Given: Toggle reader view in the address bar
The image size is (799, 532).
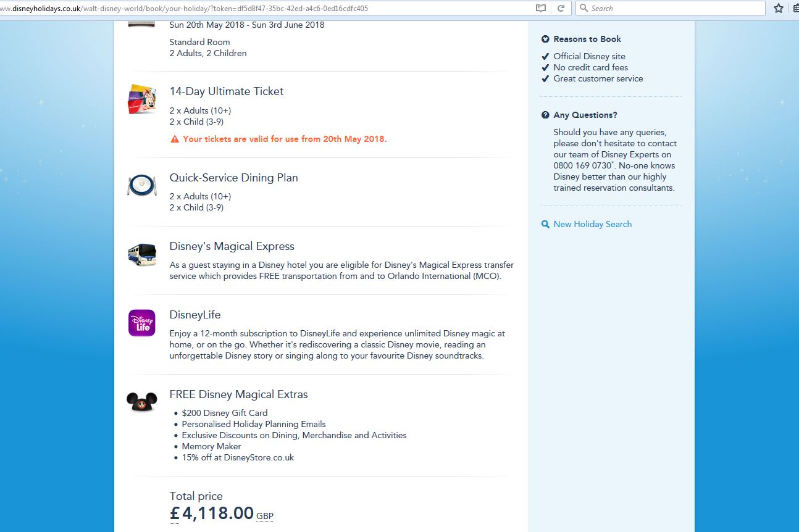Looking at the screenshot, I should click(541, 8).
